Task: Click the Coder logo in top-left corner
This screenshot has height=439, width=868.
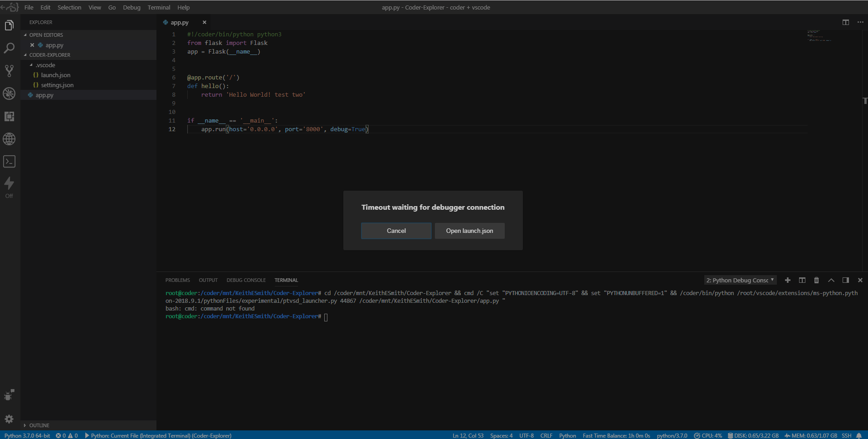Action: [10, 7]
